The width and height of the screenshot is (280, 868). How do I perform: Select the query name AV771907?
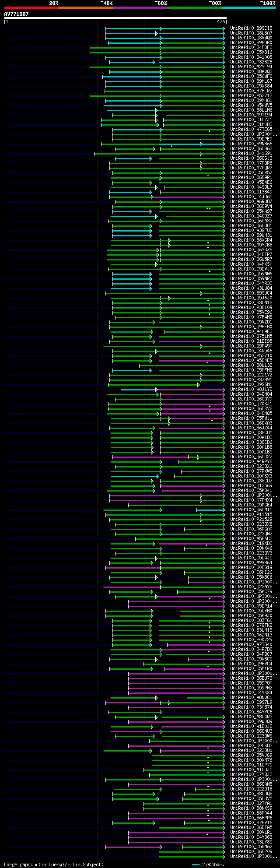coord(17,14)
